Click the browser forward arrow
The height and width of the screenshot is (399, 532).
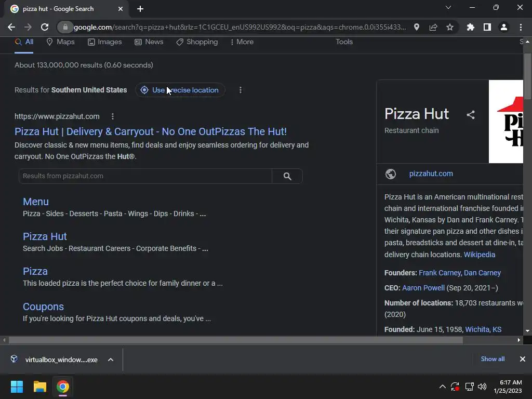(x=28, y=27)
